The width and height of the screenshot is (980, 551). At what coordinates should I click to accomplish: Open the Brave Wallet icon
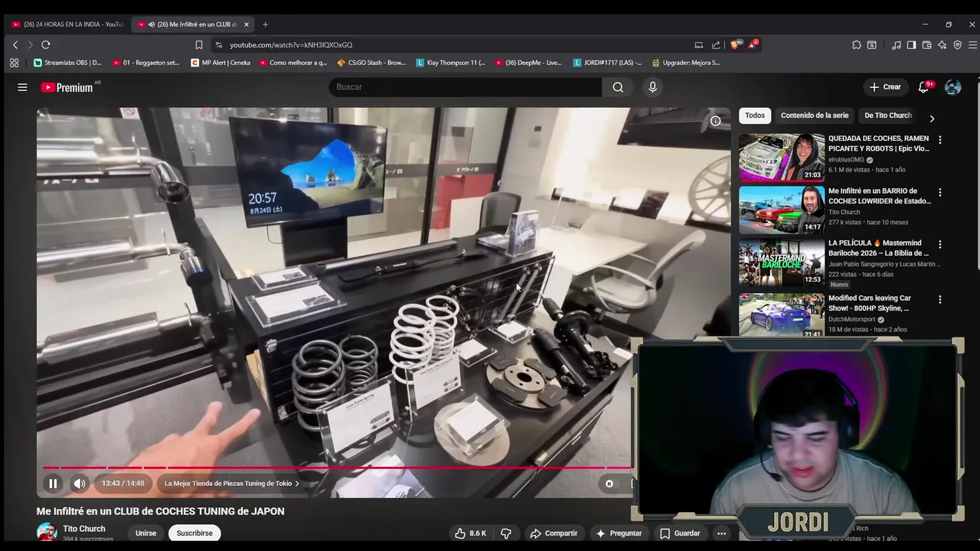pos(926,45)
